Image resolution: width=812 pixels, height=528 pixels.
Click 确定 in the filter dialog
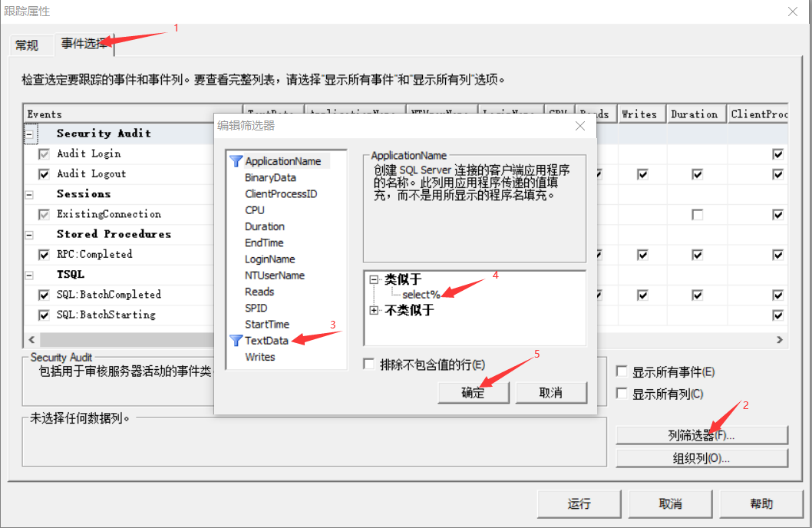(x=474, y=392)
